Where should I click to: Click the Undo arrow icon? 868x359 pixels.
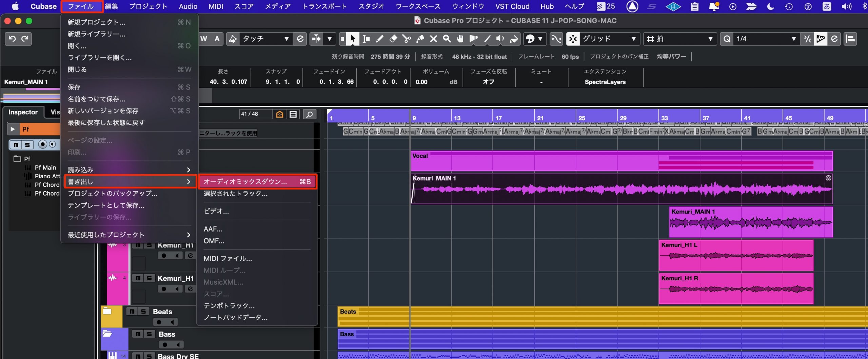coord(12,39)
